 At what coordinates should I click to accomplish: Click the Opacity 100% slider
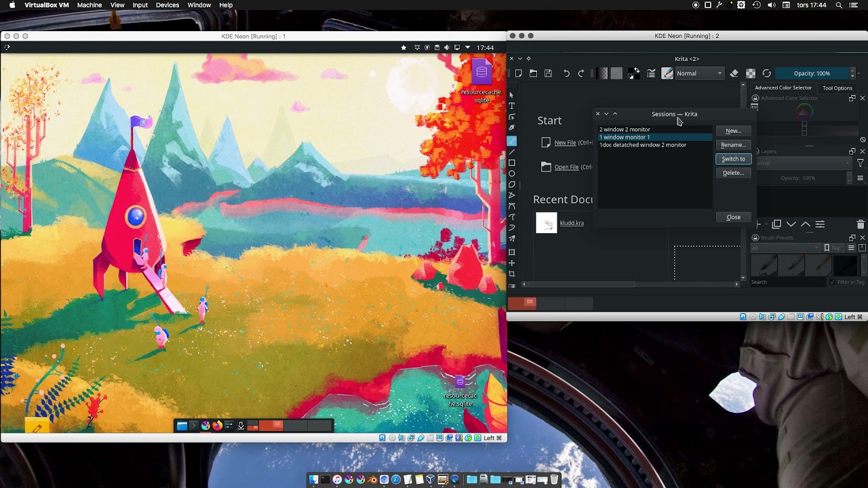(812, 73)
